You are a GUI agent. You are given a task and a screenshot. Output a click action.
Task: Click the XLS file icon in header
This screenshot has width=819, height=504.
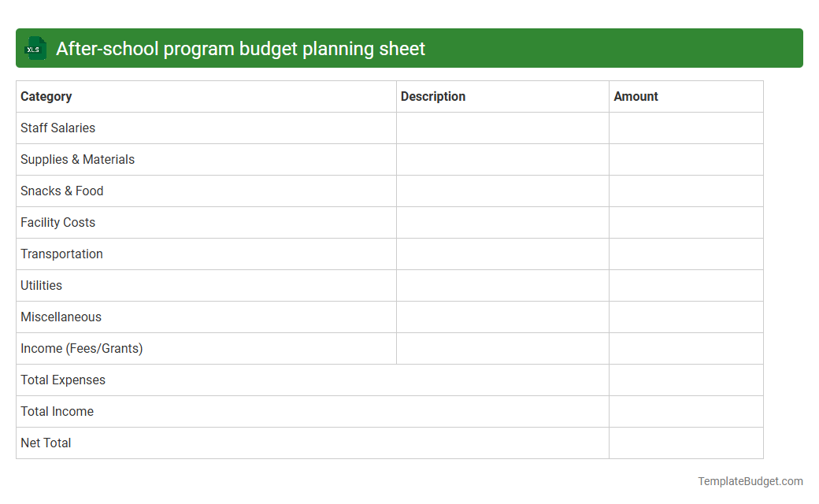coord(35,48)
